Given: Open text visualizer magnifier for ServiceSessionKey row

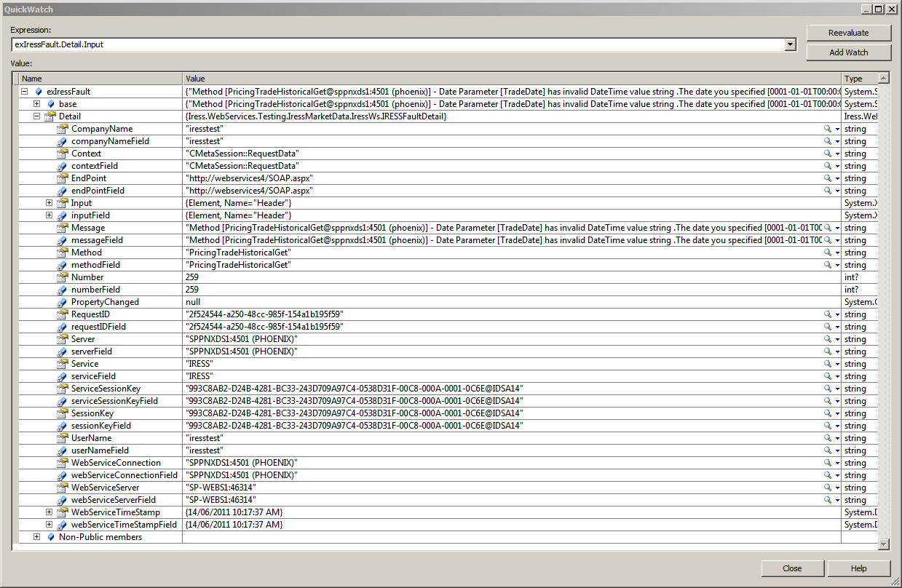Looking at the screenshot, I should point(828,389).
